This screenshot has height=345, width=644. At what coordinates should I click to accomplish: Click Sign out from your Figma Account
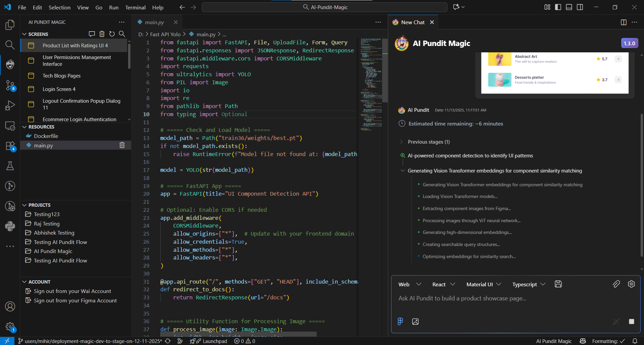(x=75, y=301)
